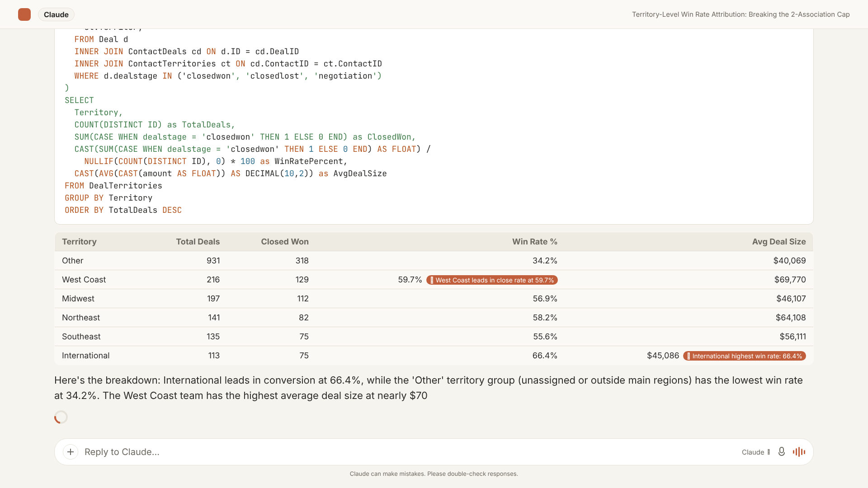Screen dimensions: 868x488
Task: Click the 56.9% win rate cell
Action: coord(545,299)
